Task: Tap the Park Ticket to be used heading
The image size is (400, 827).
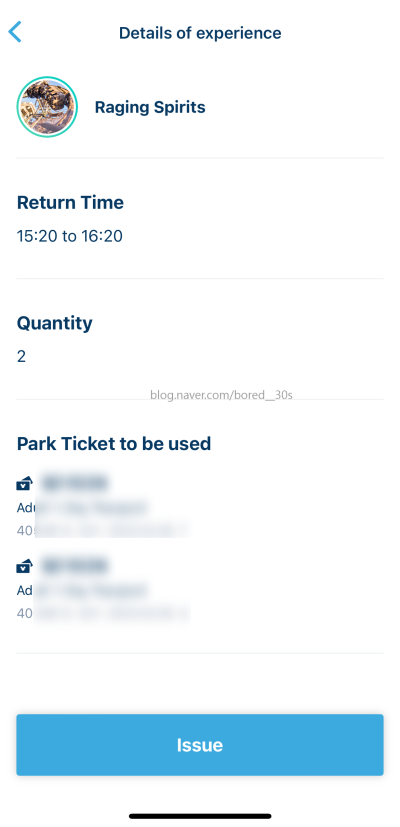Action: [114, 444]
